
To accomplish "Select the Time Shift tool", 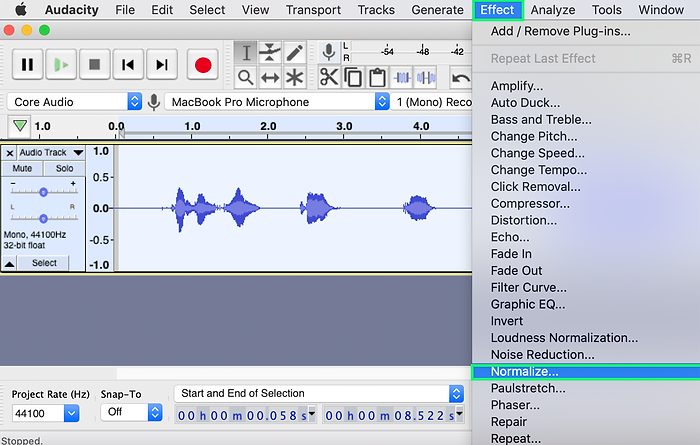I will pyautogui.click(x=270, y=78).
